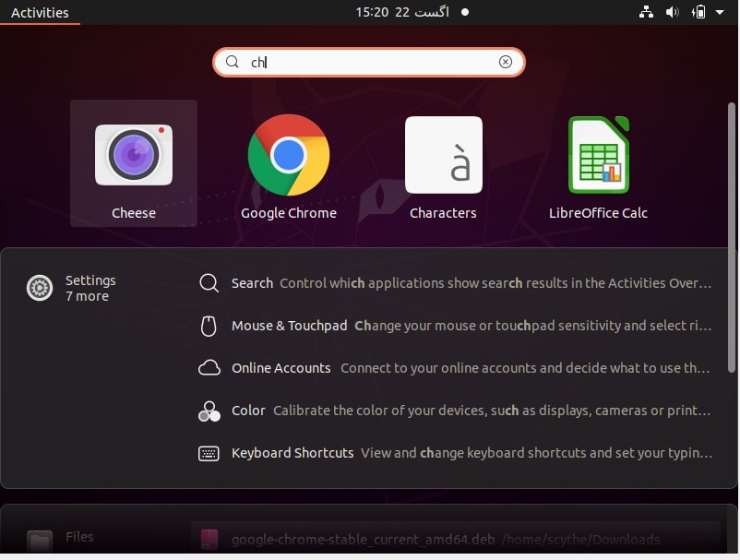Click the magnifier icon inside the search box
The width and height of the screenshot is (740, 560).
click(233, 62)
